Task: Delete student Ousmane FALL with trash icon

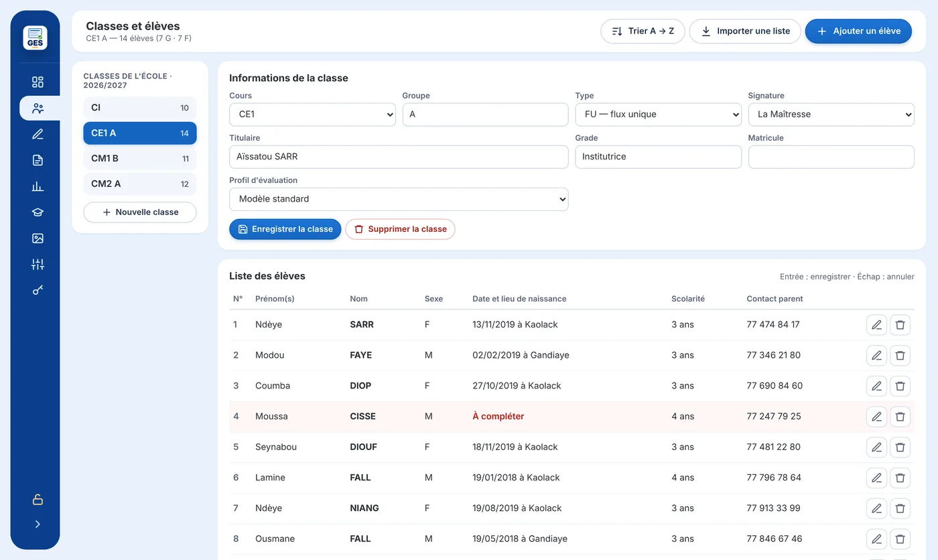Action: (x=900, y=539)
